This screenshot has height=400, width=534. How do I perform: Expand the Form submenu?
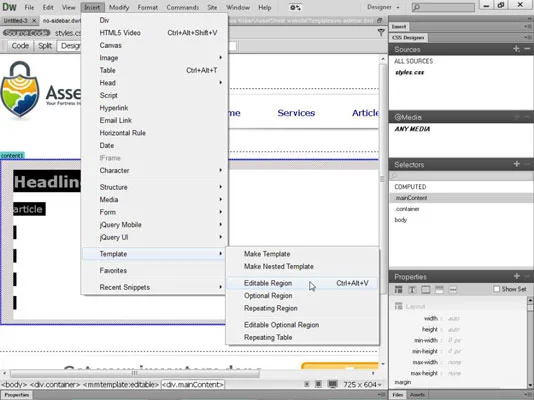(155, 212)
